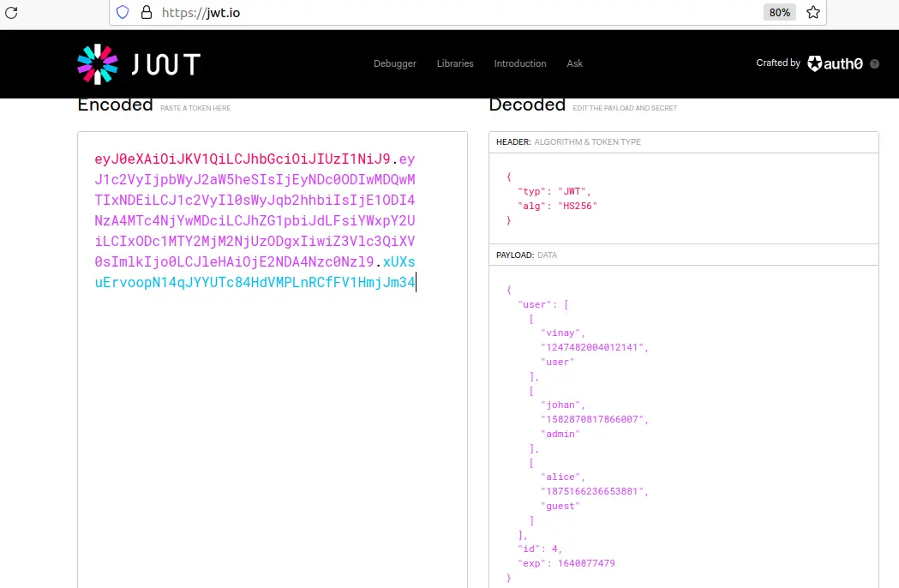Image resolution: width=899 pixels, height=588 pixels.
Task: Click the decoded Payload JSON editor
Action: pos(683,428)
